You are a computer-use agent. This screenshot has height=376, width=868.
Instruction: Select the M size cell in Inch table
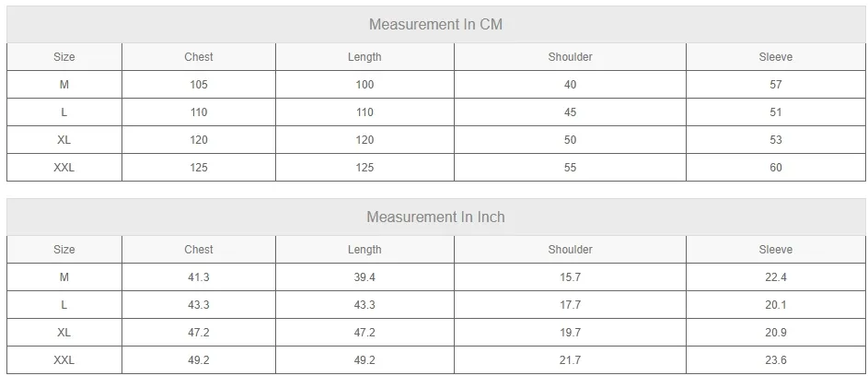tap(64, 277)
